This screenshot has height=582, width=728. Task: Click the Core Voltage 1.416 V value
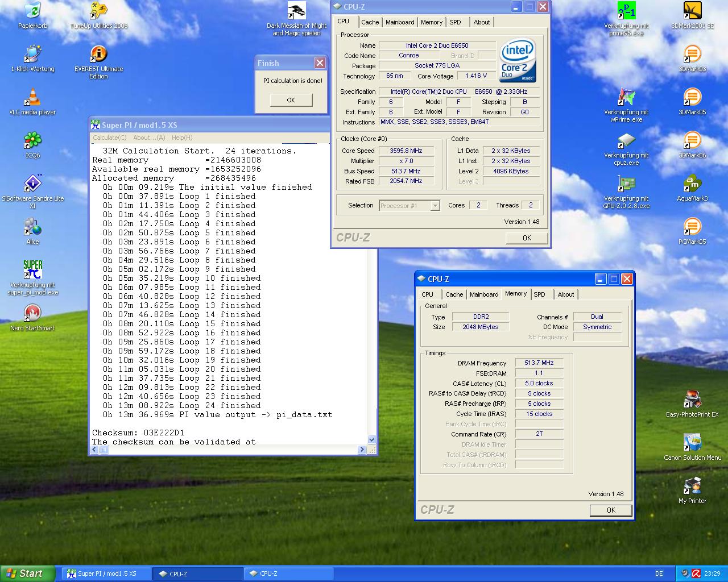tap(476, 76)
